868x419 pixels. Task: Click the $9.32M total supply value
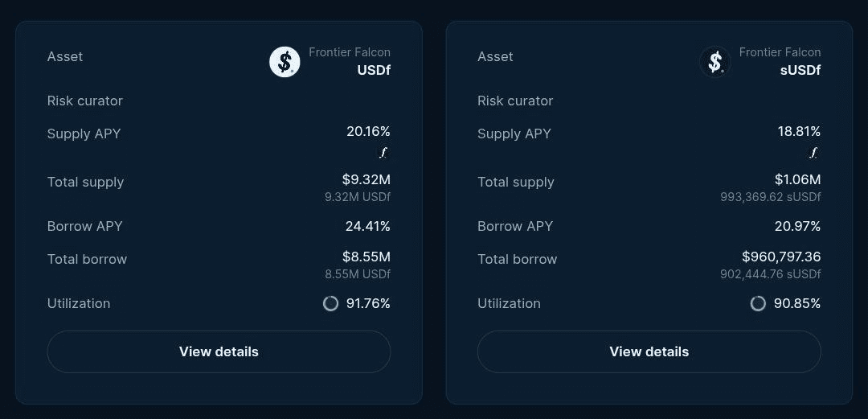(366, 179)
